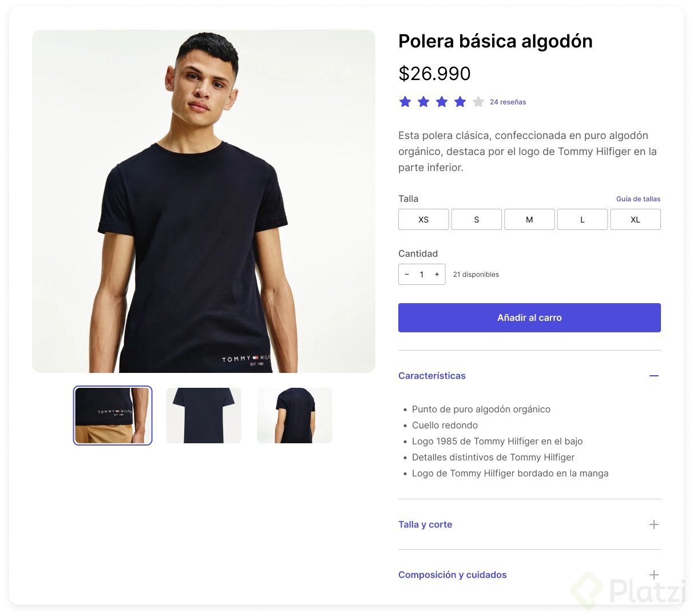
Task: Select size XS
Action: (423, 220)
